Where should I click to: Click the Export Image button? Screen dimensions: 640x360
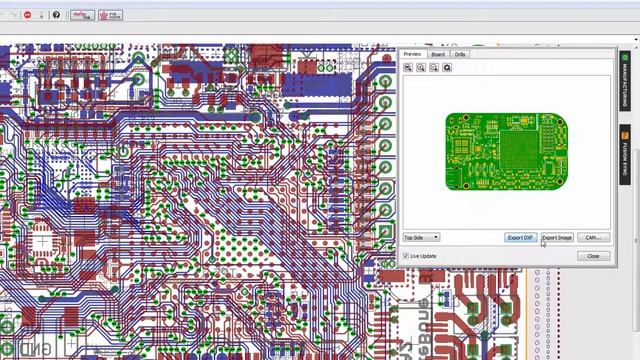point(558,238)
